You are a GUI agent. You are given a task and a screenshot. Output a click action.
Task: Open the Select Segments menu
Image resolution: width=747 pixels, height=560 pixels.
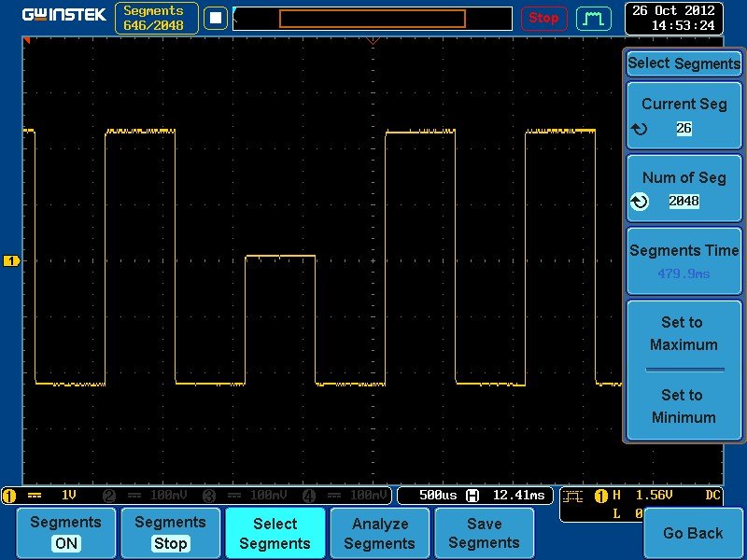[275, 533]
